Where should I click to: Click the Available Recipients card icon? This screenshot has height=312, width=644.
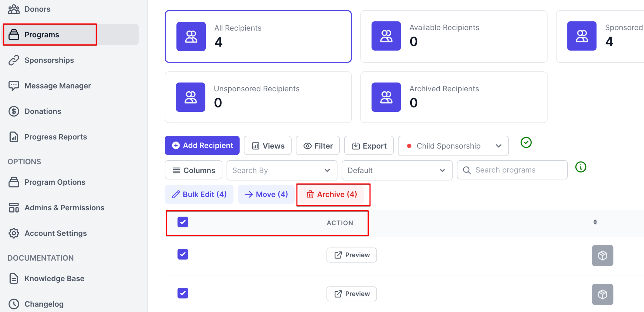[x=386, y=36]
